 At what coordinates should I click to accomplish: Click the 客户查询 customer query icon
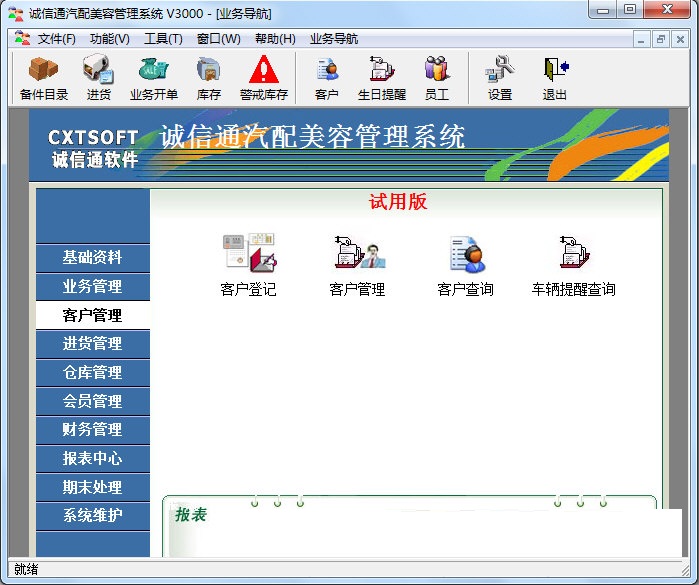pos(465,265)
